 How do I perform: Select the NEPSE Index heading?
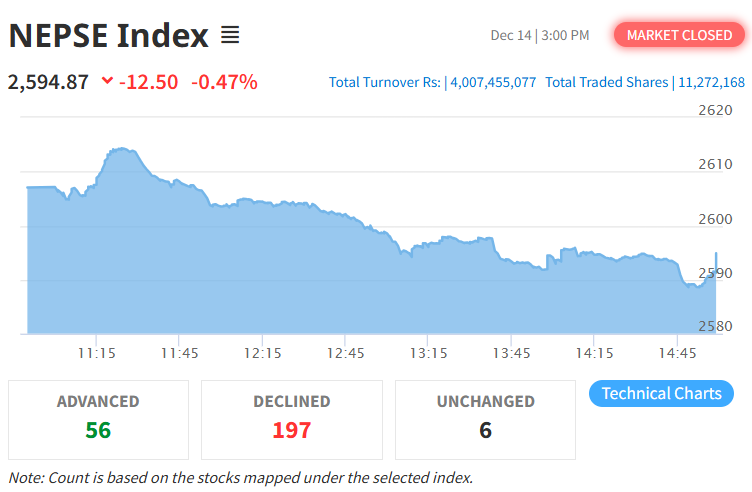[108, 36]
